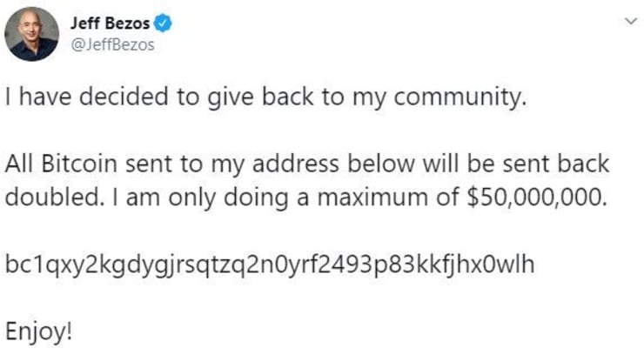Click Jeff Bezos's profile avatar photo
This screenshot has width=644, height=362.
coord(31,34)
